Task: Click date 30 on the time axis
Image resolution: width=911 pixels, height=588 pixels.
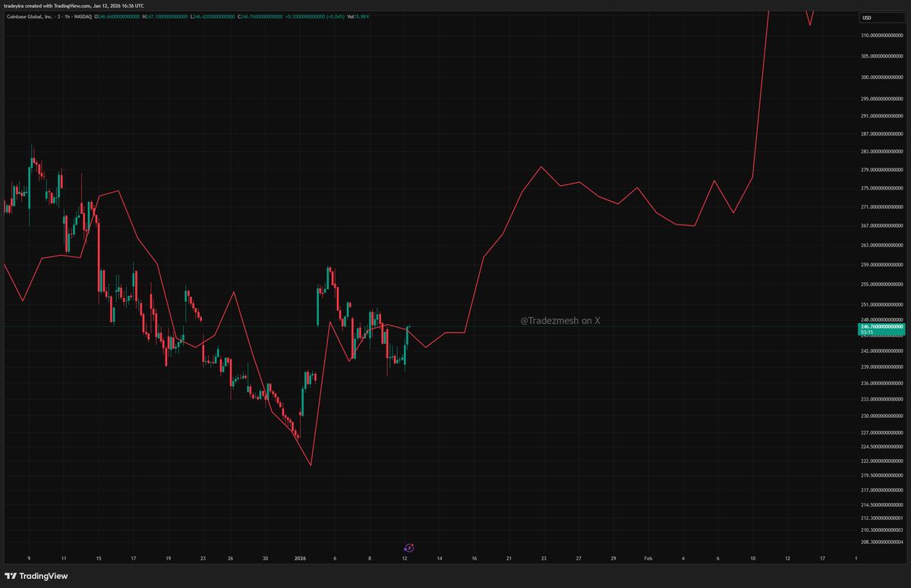Action: [265, 558]
